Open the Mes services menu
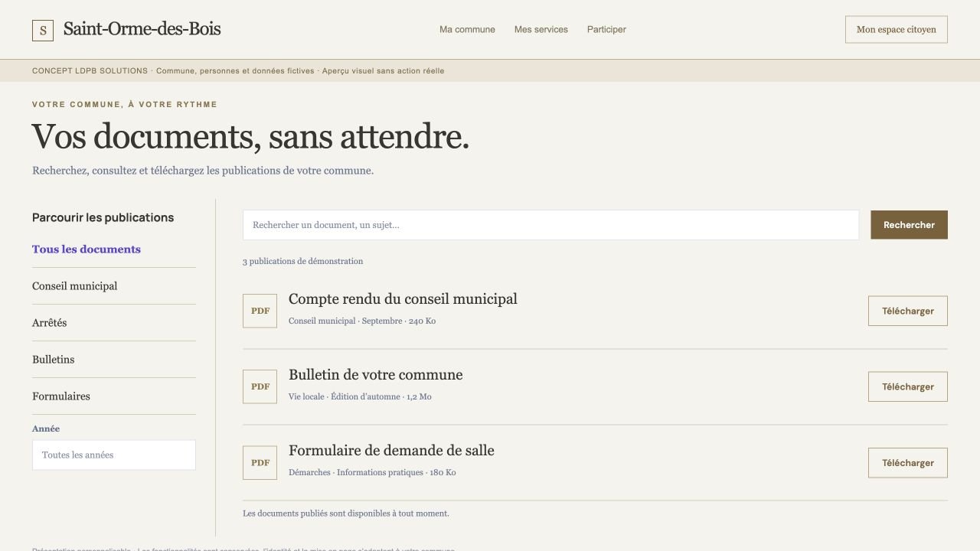 pos(541,30)
